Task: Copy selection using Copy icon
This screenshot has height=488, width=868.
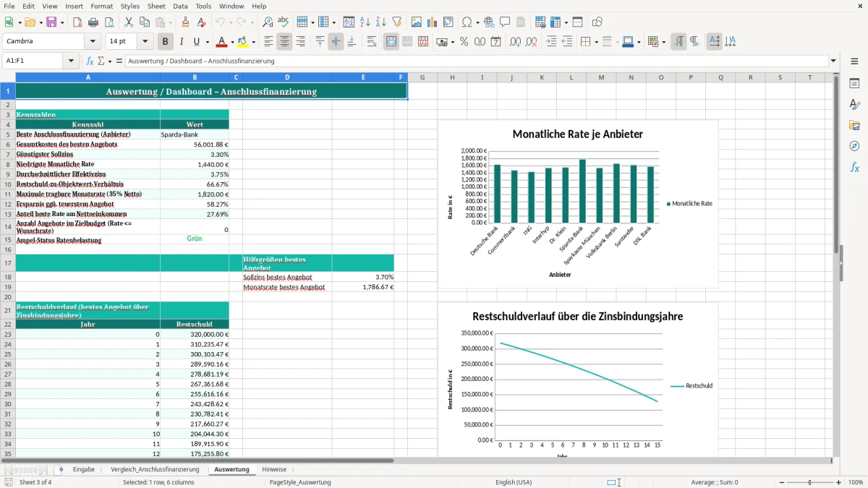Action: click(144, 22)
